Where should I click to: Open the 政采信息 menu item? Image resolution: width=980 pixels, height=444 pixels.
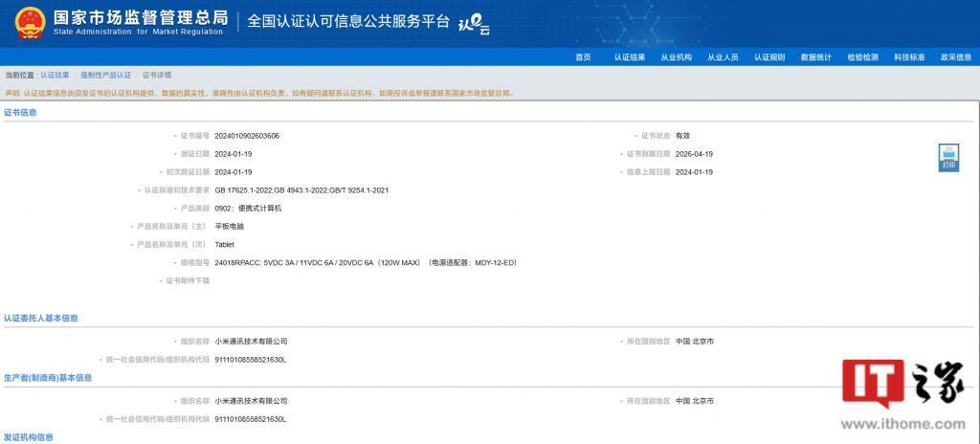[x=956, y=56]
